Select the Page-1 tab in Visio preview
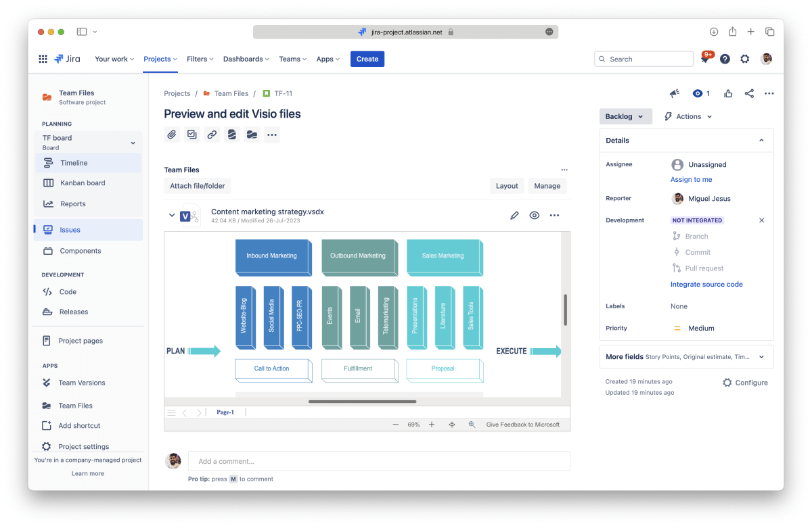Image resolution: width=812 pixels, height=528 pixels. (x=225, y=412)
